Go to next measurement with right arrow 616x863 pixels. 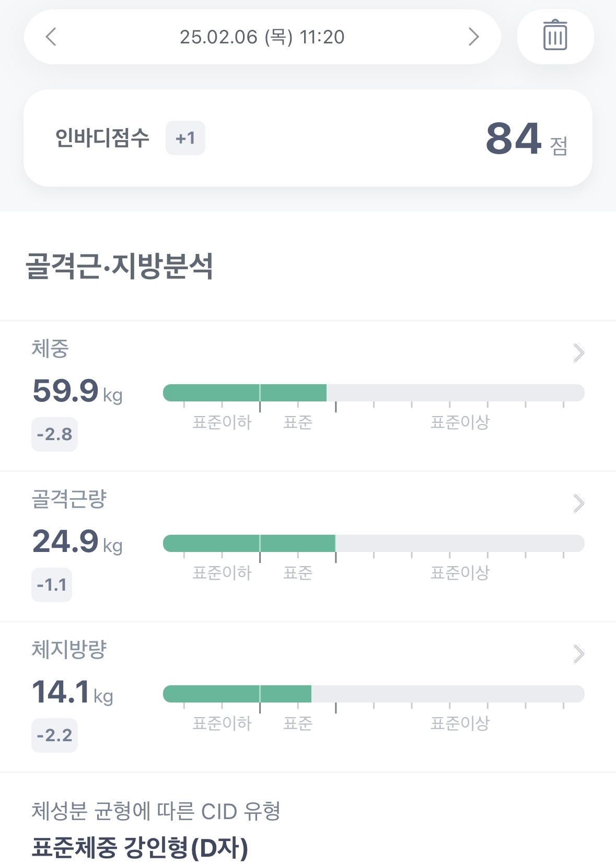click(473, 37)
